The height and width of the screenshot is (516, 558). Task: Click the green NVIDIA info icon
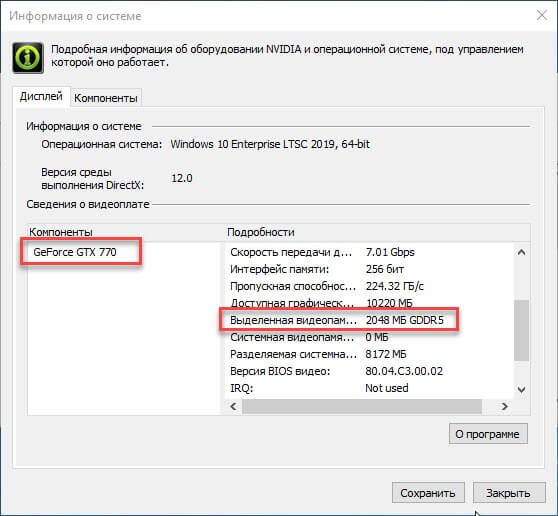pyautogui.click(x=28, y=58)
